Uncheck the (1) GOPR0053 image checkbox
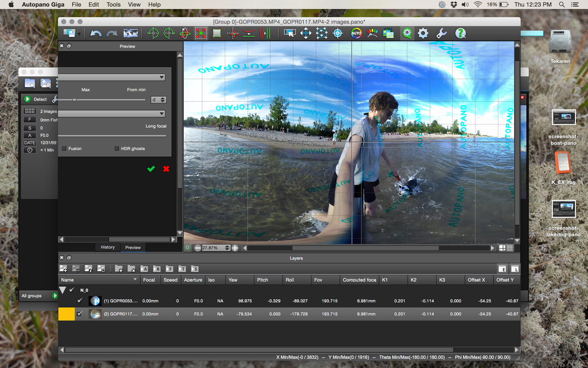The height and width of the screenshot is (368, 588). click(79, 301)
